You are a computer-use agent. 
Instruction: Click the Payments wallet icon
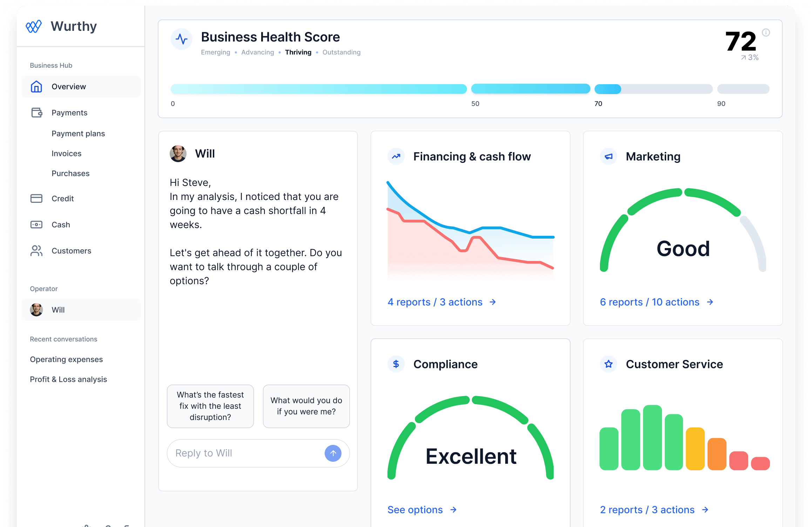point(36,113)
